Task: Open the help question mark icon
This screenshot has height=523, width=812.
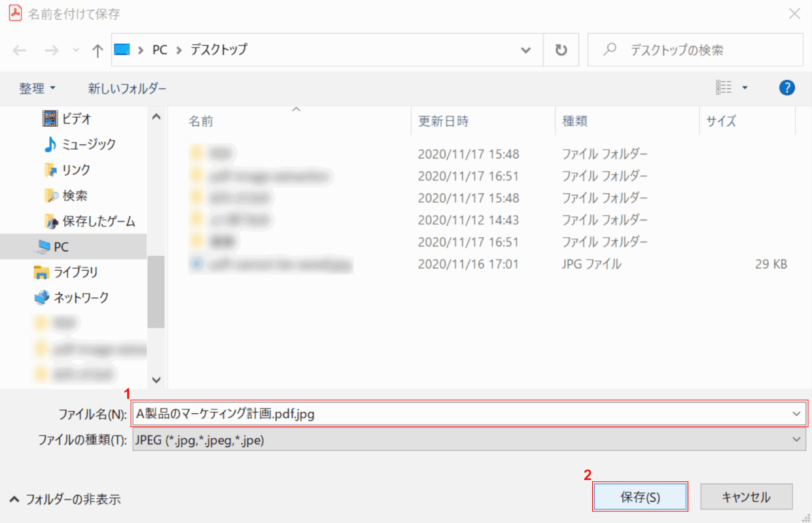Action: 787,88
